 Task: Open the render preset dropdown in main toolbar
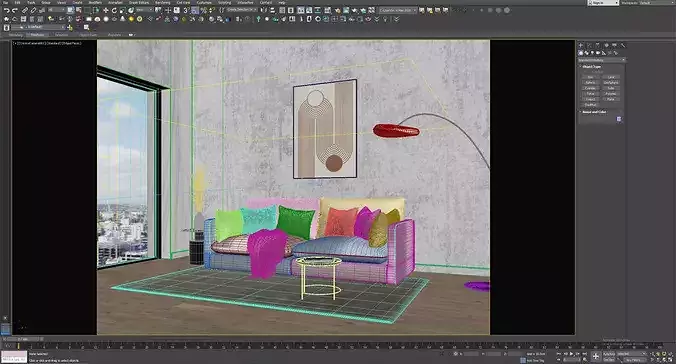pyautogui.click(x=398, y=10)
